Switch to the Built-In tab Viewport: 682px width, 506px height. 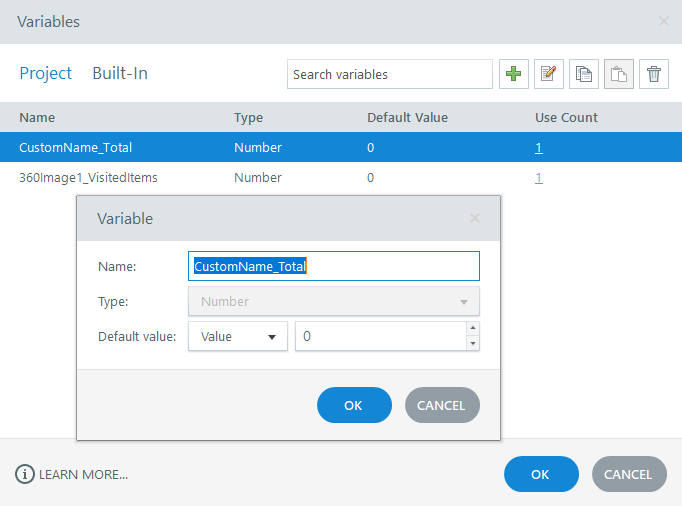pos(120,73)
